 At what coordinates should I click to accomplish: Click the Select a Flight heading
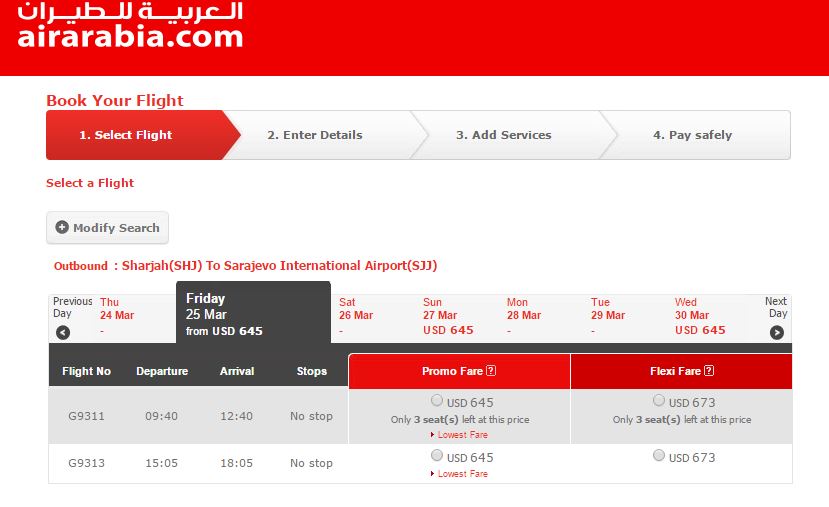[90, 183]
